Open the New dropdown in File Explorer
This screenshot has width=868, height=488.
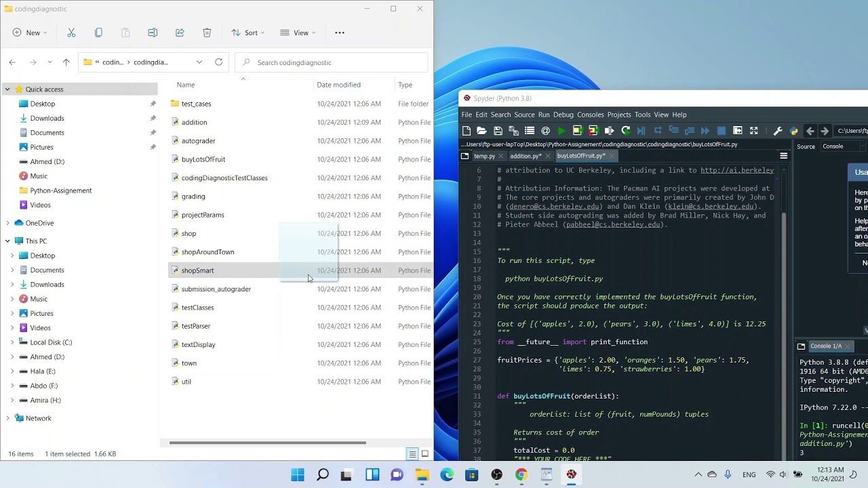coord(30,33)
